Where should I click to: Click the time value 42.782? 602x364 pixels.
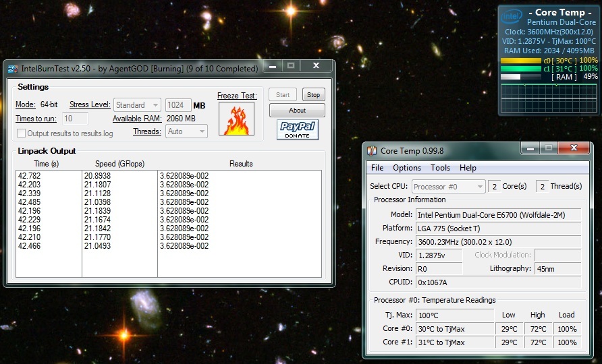29,176
